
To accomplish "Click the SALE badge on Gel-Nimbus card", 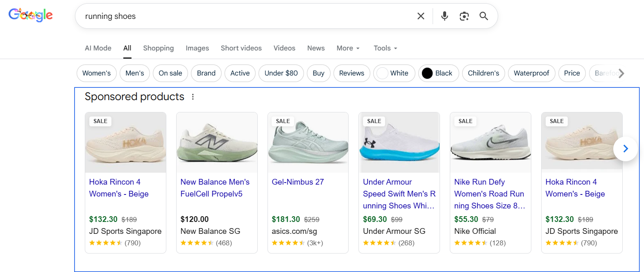I will click(283, 121).
